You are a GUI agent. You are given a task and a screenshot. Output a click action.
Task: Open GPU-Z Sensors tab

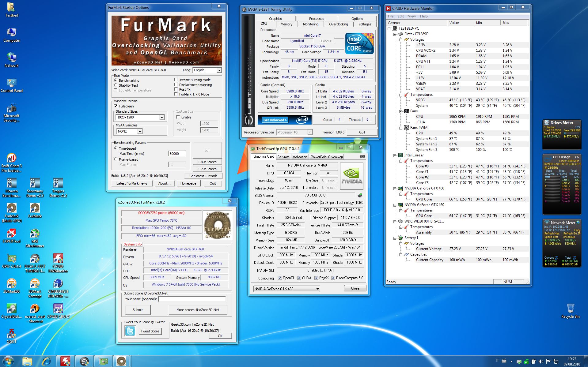tap(283, 157)
